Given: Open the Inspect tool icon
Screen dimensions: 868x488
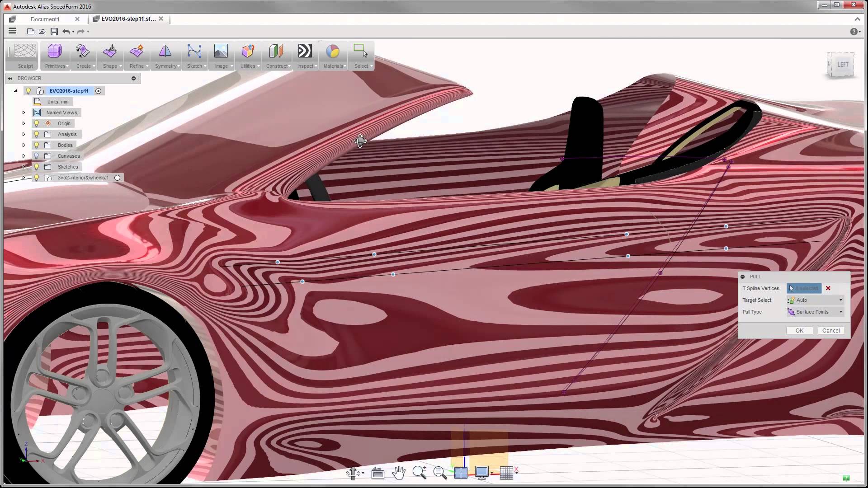Looking at the screenshot, I should 305,51.
